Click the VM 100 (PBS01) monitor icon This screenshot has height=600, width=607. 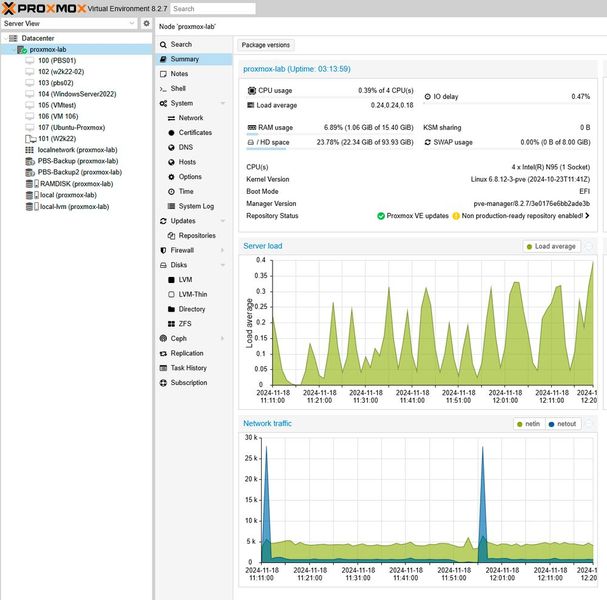tap(30, 60)
